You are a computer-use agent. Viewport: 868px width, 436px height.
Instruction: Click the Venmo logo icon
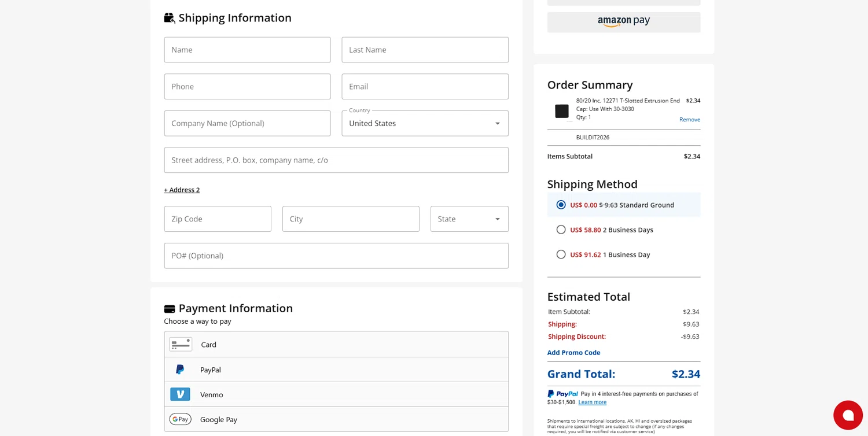(x=180, y=394)
